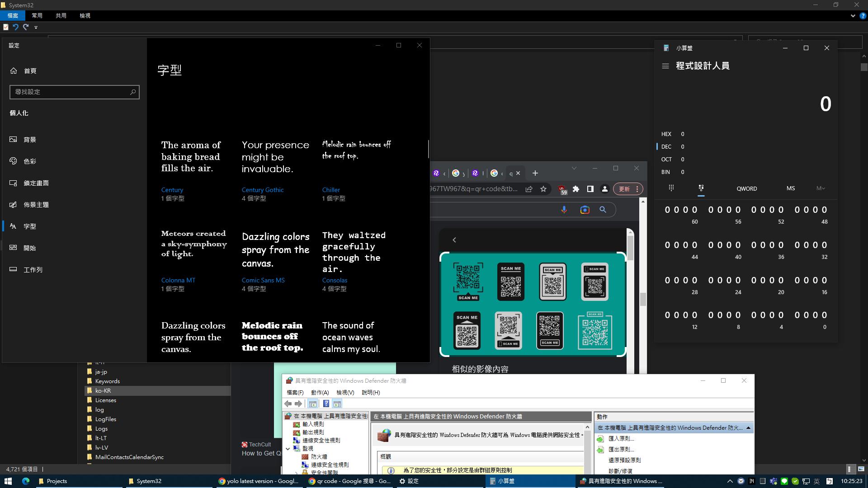The image size is (868, 488).
Task: Open the Century Gothic font link
Action: (263, 190)
